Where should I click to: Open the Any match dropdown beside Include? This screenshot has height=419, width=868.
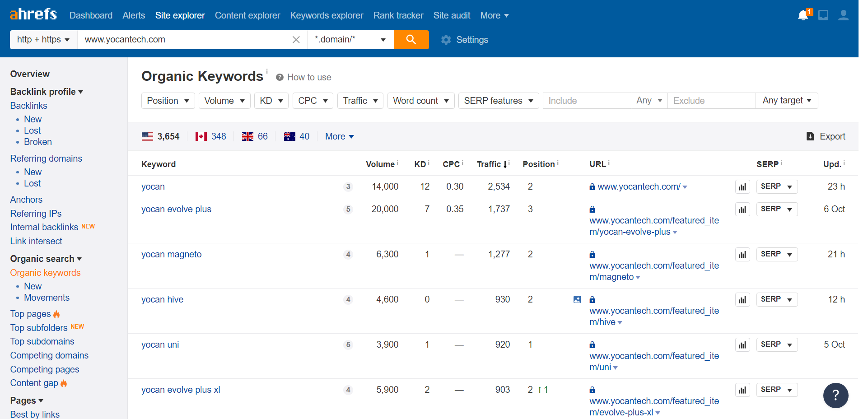(x=649, y=101)
